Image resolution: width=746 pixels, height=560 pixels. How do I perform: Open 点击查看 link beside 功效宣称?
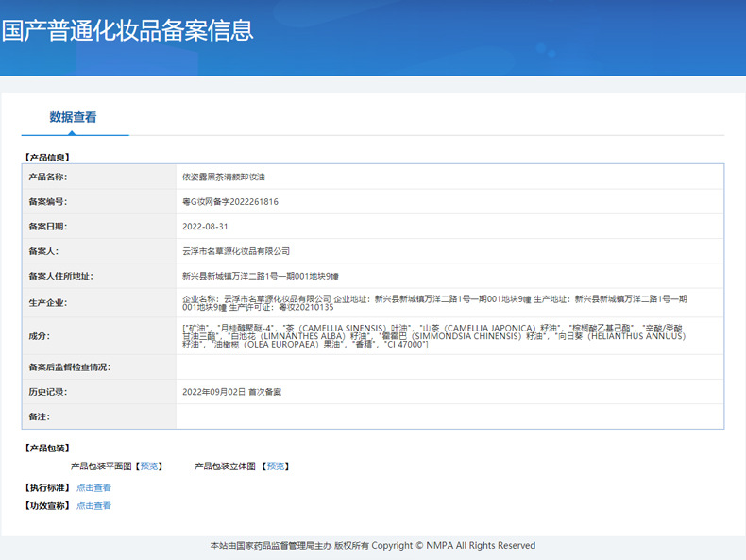coord(93,506)
